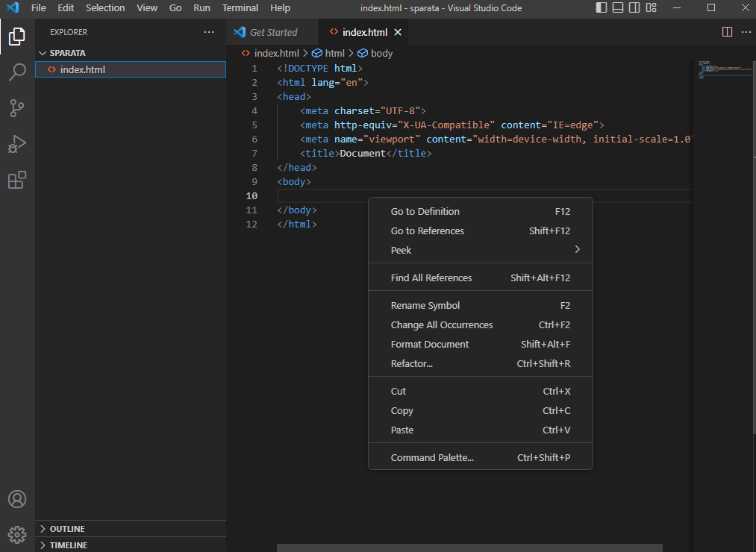Image resolution: width=756 pixels, height=552 pixels.
Task: Choose Go to References in context menu
Action: [480, 230]
